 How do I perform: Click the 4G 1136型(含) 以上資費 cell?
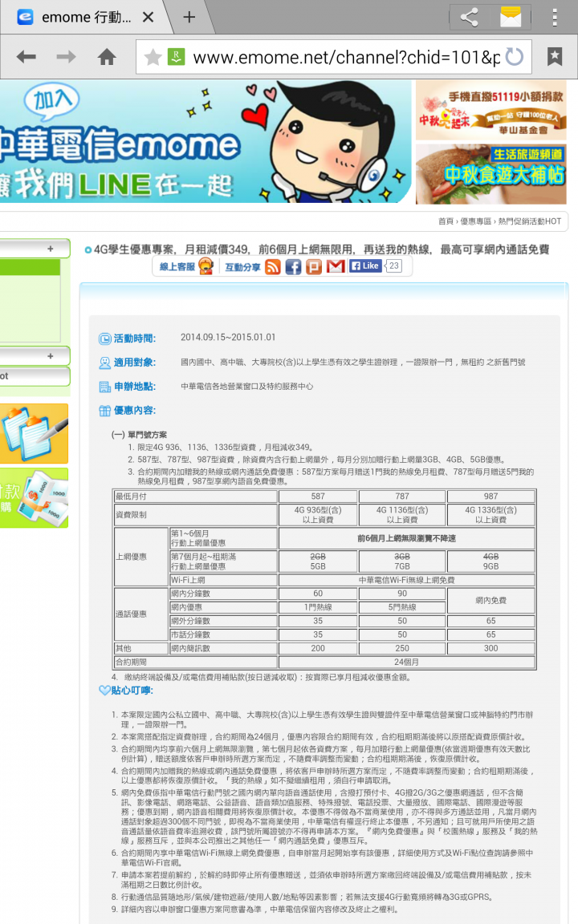(402, 514)
